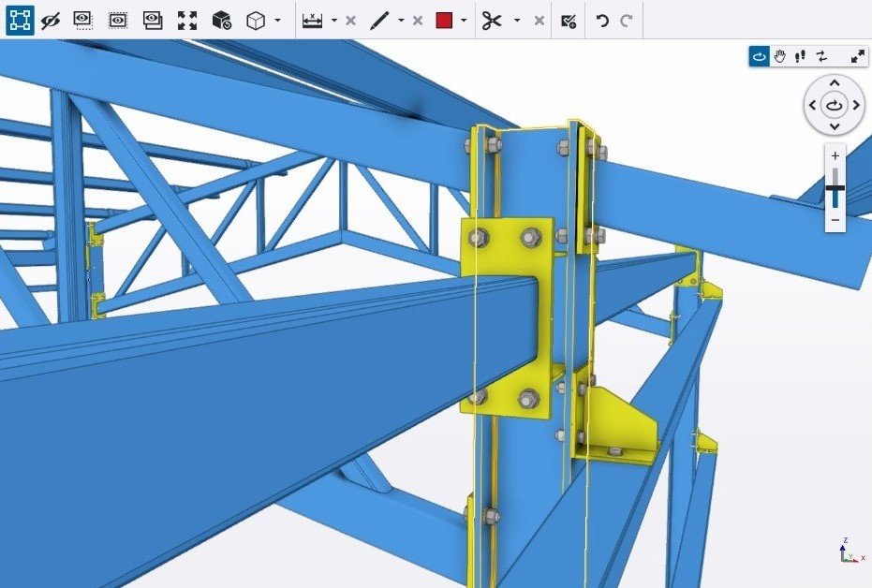This screenshot has width=872, height=588.
Task: Open dropdown next to red color swatch
Action: tap(465, 21)
